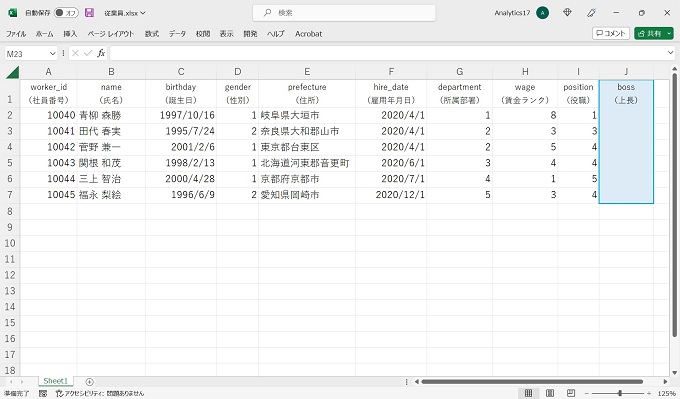
Task: Open the 挿入 ribbon tab
Action: [70, 33]
